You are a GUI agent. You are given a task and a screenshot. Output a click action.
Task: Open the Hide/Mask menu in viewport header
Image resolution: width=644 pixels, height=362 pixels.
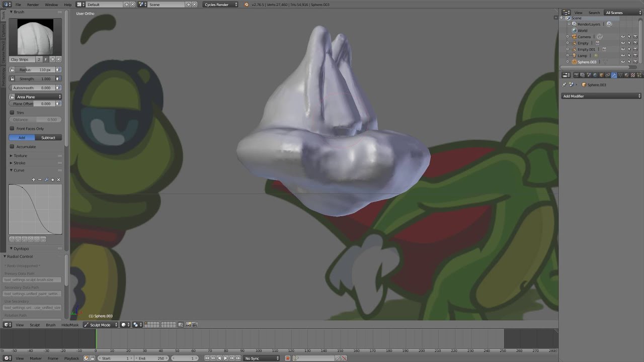tap(70, 325)
